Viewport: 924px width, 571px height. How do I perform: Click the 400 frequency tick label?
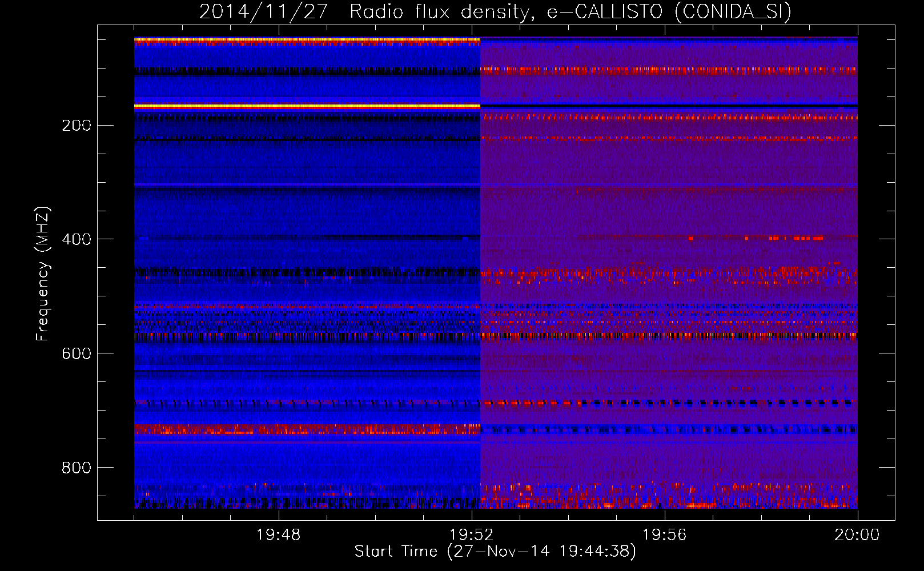[x=77, y=239]
